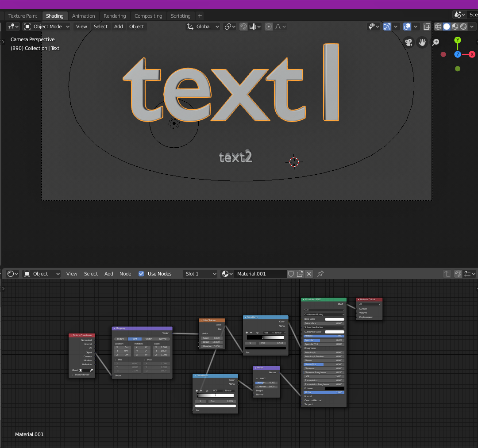Image resolution: width=478 pixels, height=448 pixels.
Task: Open the Node menu in shader editor
Action: (x=125, y=273)
